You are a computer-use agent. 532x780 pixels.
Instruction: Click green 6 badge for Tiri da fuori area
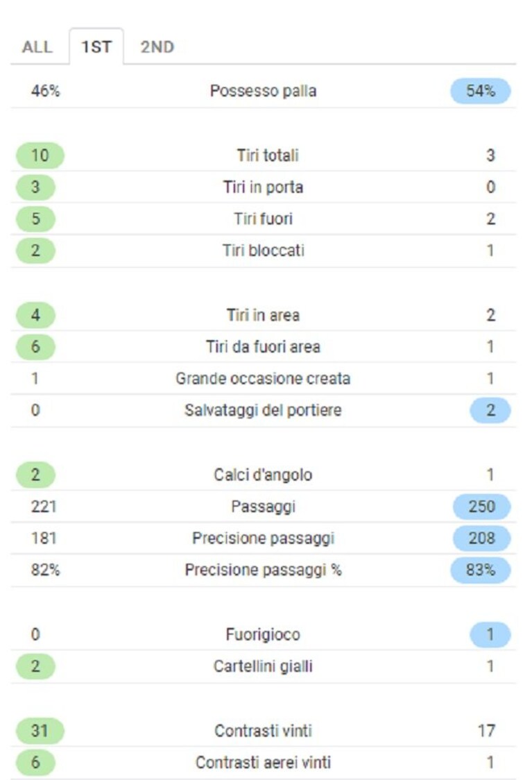point(35,347)
